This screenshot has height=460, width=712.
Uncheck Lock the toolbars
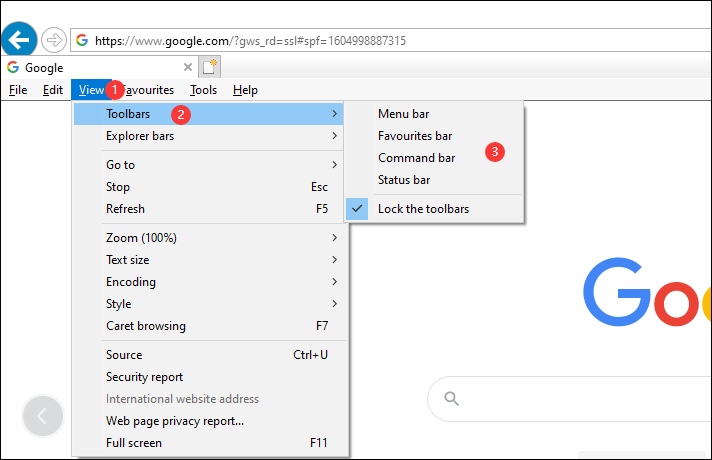click(x=434, y=209)
